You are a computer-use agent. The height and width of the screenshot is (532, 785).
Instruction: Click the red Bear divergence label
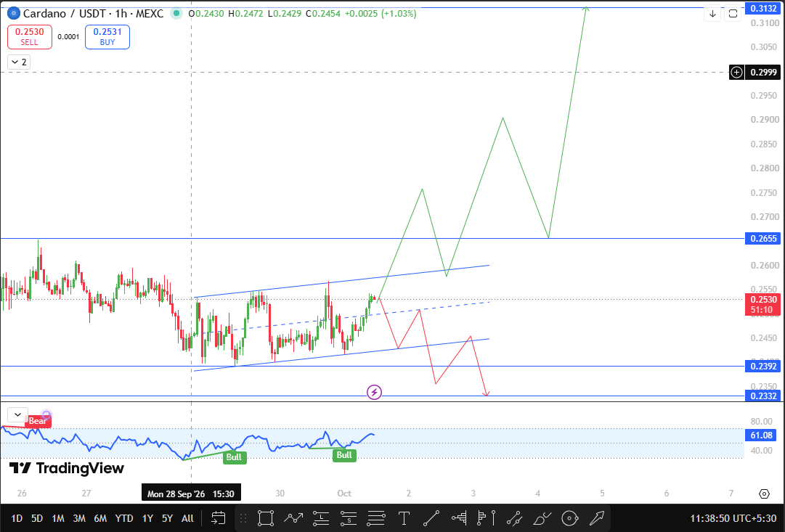click(x=38, y=421)
